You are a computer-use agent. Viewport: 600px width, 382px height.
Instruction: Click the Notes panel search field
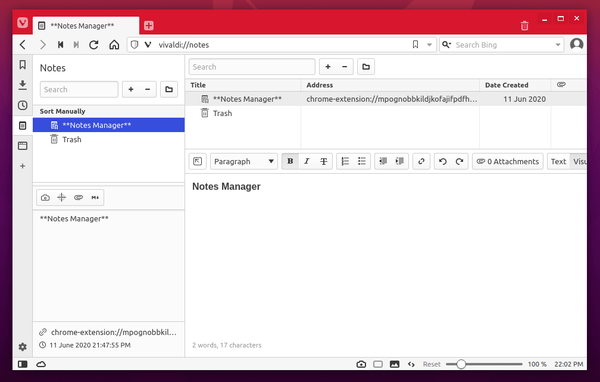(79, 89)
